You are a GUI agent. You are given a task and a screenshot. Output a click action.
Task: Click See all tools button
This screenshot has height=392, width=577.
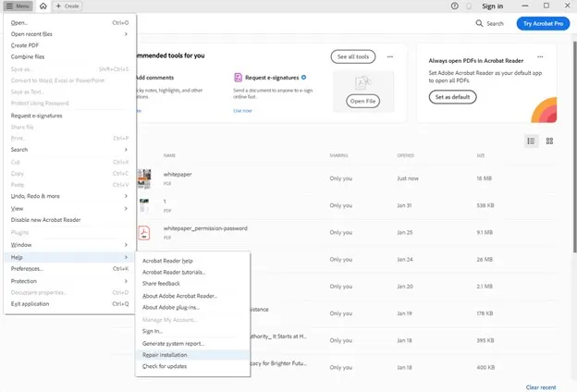353,56
